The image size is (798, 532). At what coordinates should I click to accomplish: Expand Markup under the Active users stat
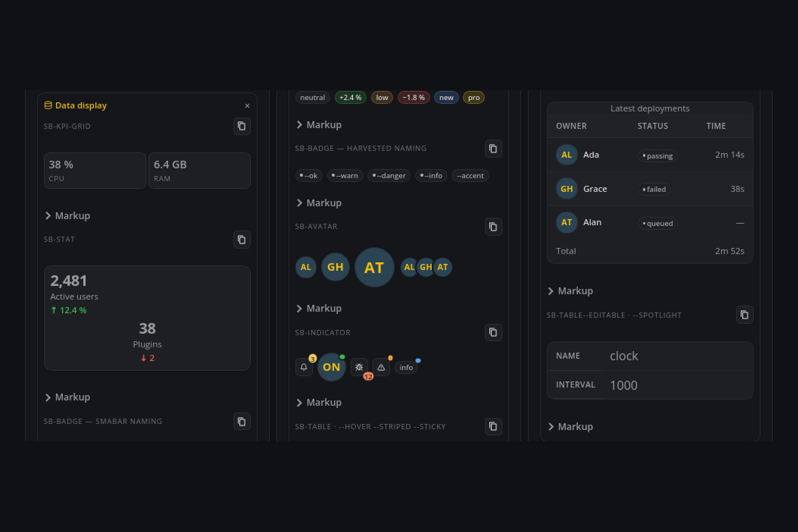coord(67,397)
